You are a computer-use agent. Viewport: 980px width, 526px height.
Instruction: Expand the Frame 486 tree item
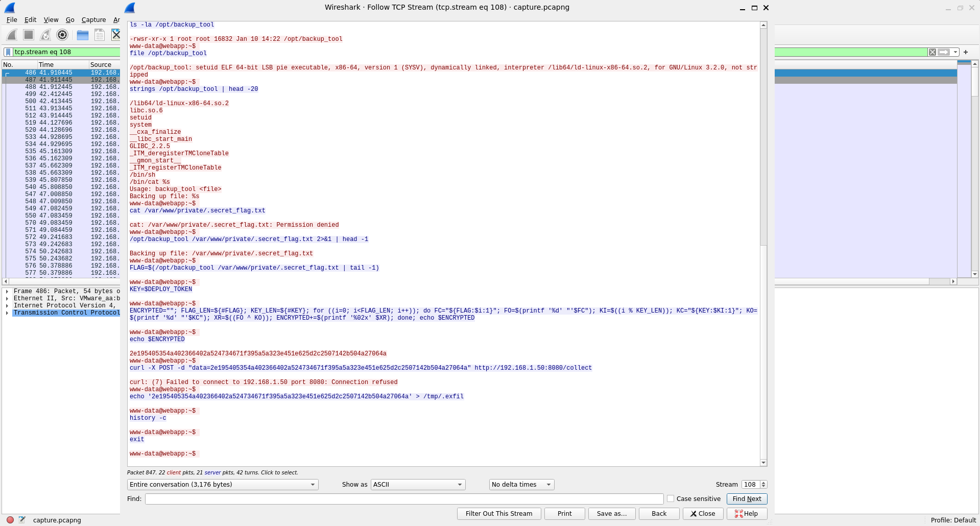click(7, 291)
